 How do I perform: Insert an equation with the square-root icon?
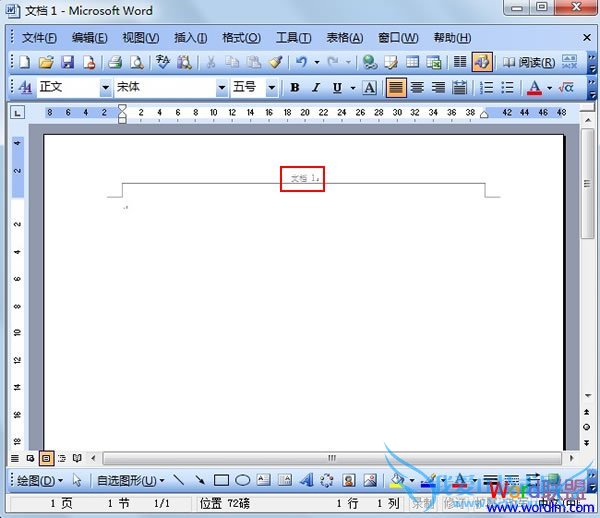566,88
